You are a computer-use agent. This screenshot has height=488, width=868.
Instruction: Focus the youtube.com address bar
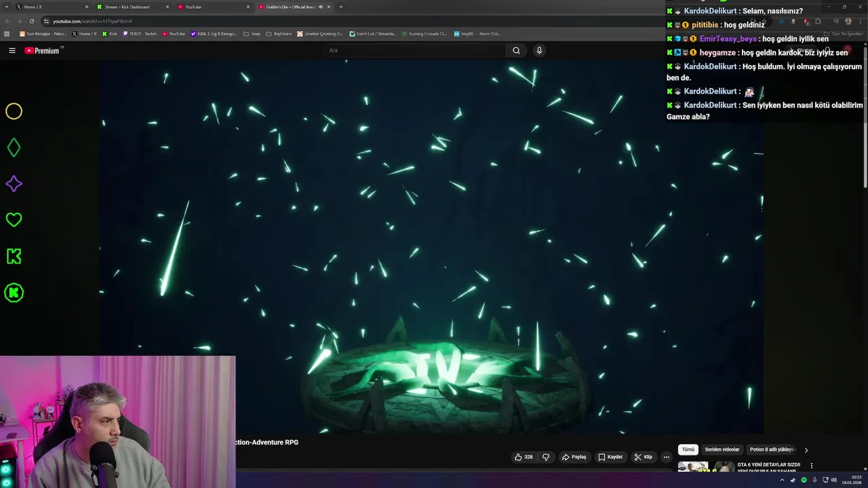coord(407,21)
